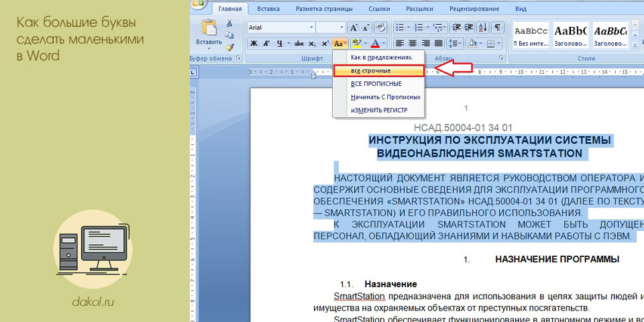Viewport: 644px width, 322px height.
Task: Open the font size dropdown
Action: pyautogui.click(x=341, y=28)
